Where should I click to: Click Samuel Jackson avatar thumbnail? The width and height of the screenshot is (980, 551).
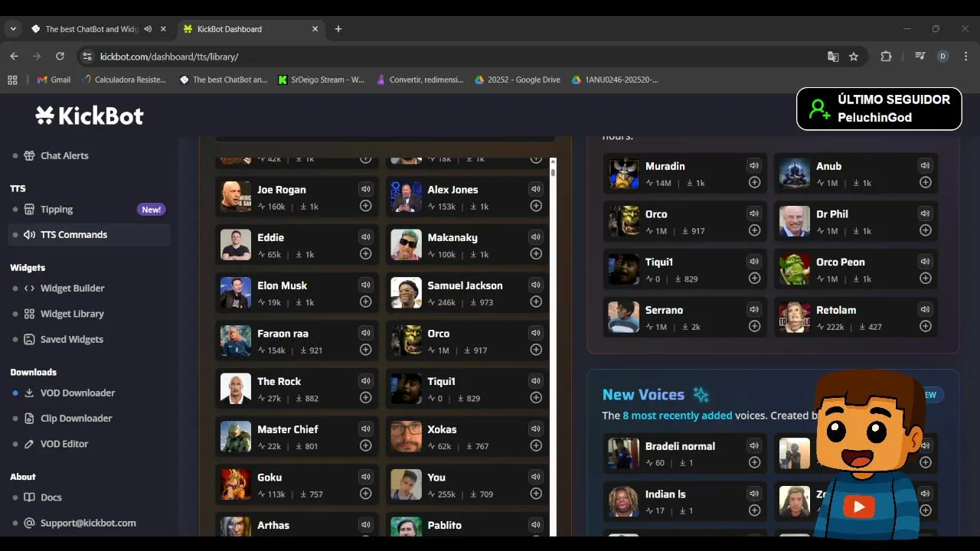pos(406,293)
